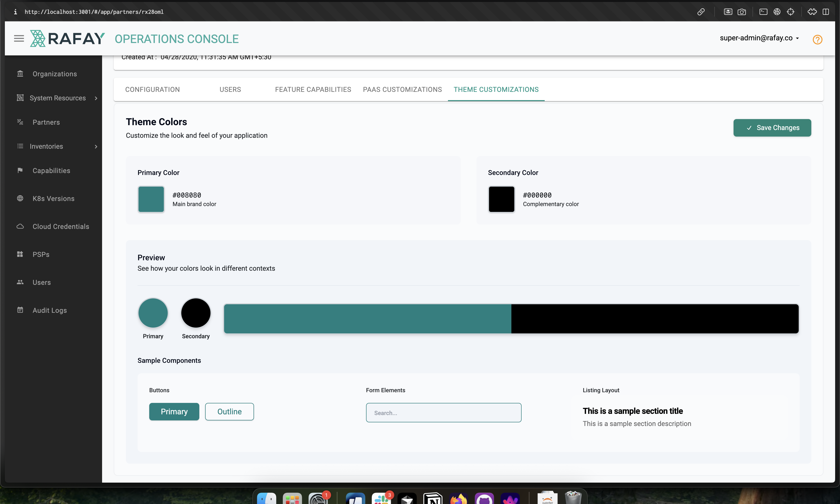Open System Settings from the dock

(x=318, y=498)
